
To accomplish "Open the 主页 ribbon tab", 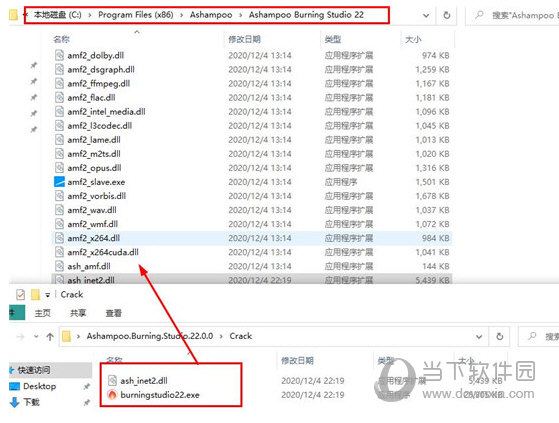I will [x=42, y=313].
